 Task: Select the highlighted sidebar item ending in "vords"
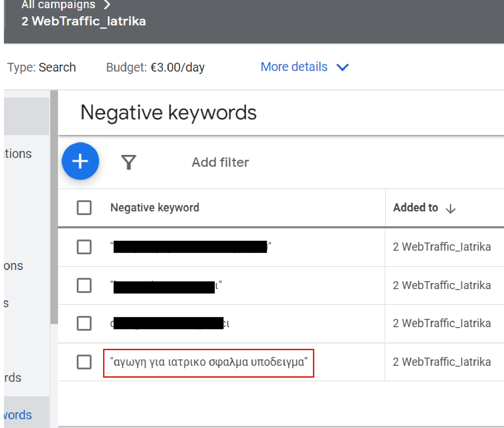tap(18, 415)
